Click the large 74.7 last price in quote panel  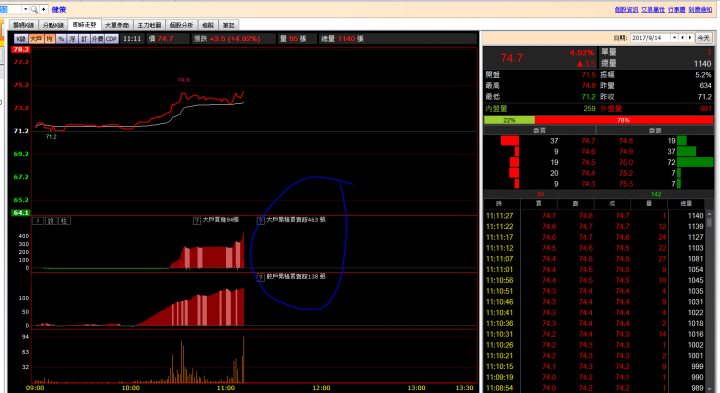512,58
